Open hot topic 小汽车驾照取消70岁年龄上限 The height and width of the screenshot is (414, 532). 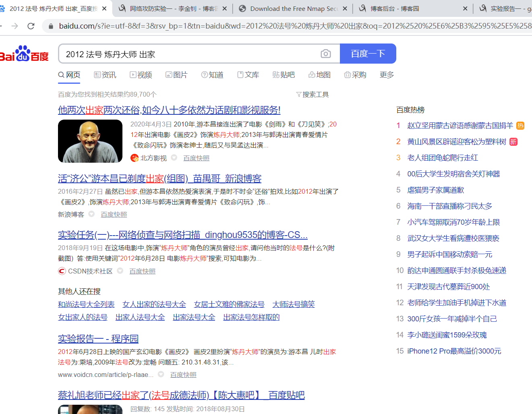pos(453,222)
